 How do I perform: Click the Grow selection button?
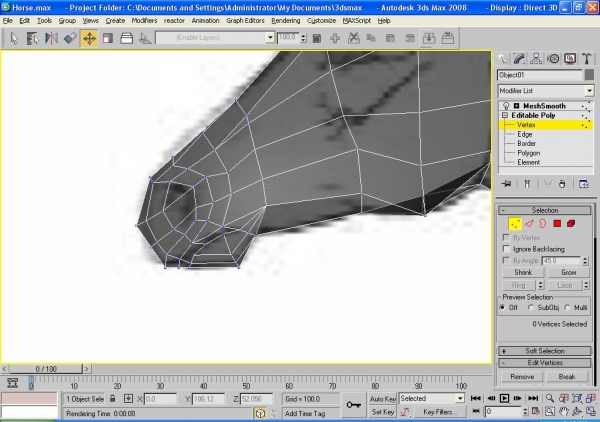pyautogui.click(x=569, y=272)
